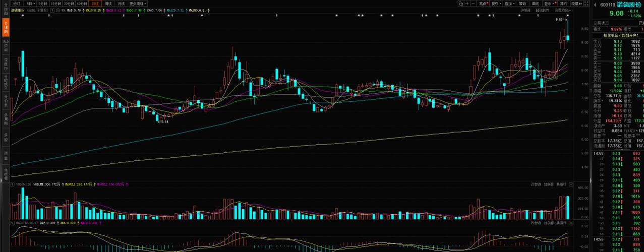644x252 pixels.
Task: Click the 诺德股份 chart title label
Action: coord(18,10)
